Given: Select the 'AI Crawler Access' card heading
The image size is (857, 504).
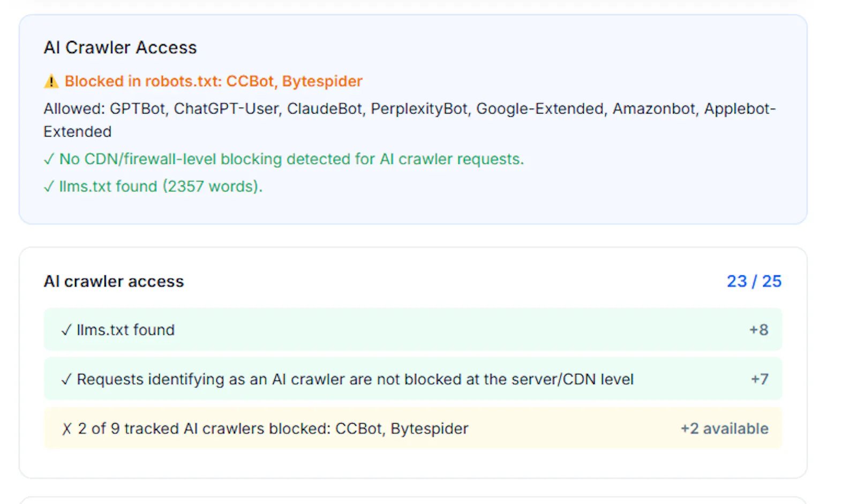Looking at the screenshot, I should pyautogui.click(x=121, y=48).
